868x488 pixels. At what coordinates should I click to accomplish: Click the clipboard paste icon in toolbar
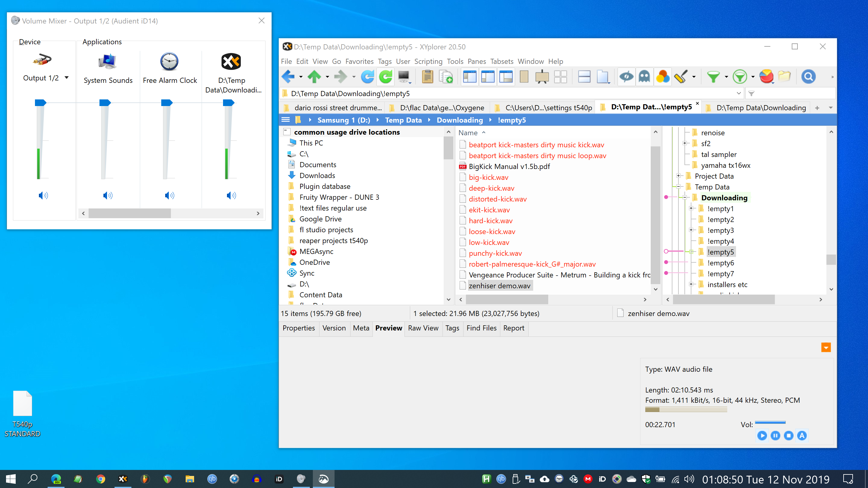pyautogui.click(x=427, y=77)
